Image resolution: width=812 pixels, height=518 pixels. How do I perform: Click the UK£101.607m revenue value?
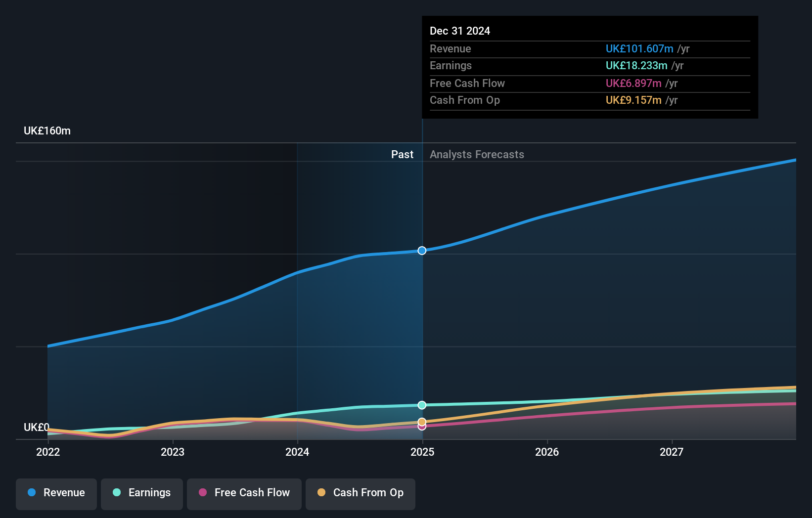[639, 48]
